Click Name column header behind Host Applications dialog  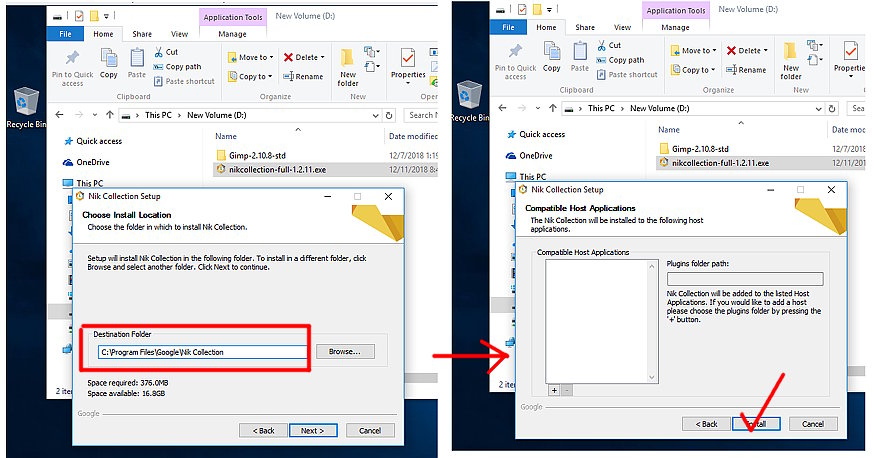(669, 129)
